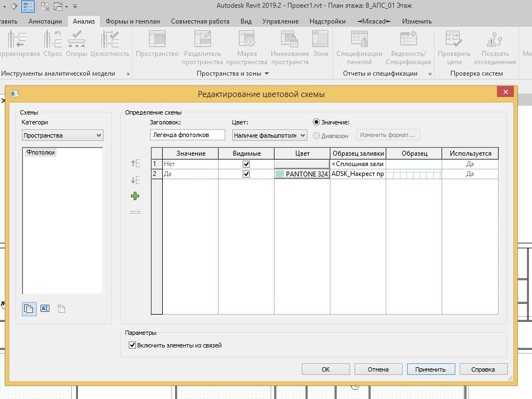Click the Проверить цепи check circuits icon

[454, 39]
